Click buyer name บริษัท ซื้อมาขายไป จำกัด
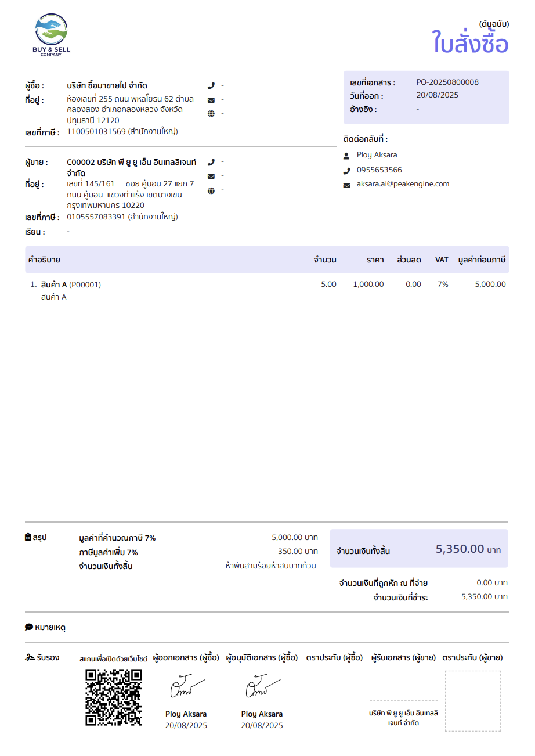This screenshot has height=756, width=535. click(107, 85)
